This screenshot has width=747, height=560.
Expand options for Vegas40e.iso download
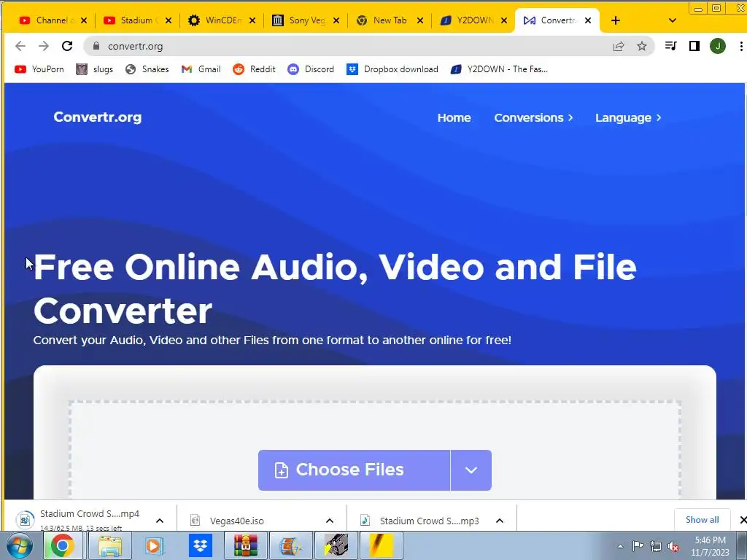pyautogui.click(x=330, y=521)
